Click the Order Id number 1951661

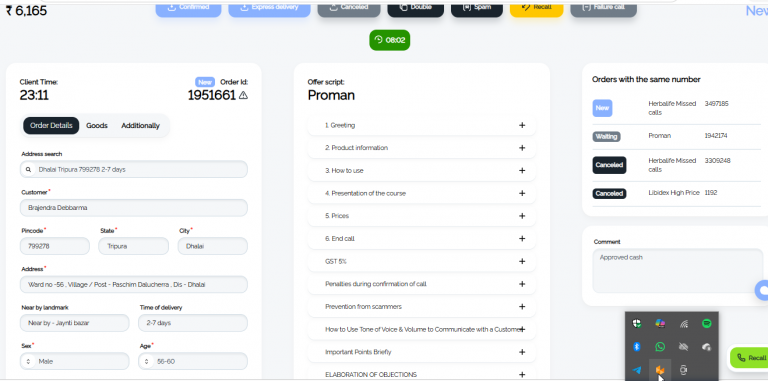[x=212, y=95]
